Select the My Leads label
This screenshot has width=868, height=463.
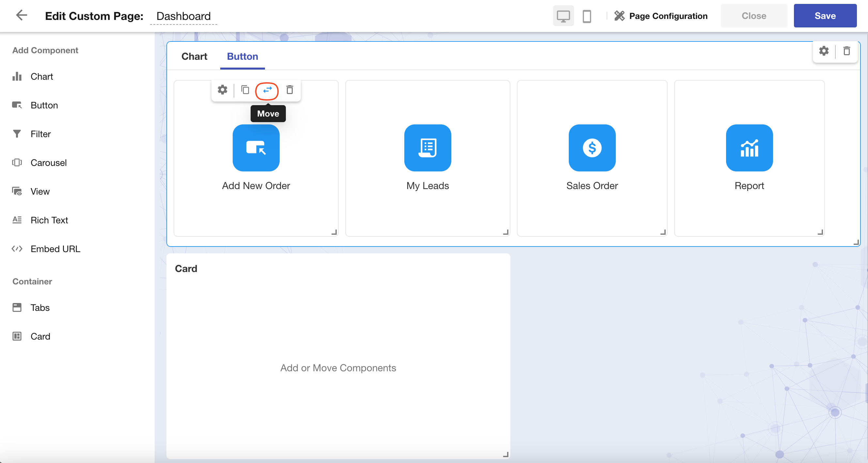(427, 185)
